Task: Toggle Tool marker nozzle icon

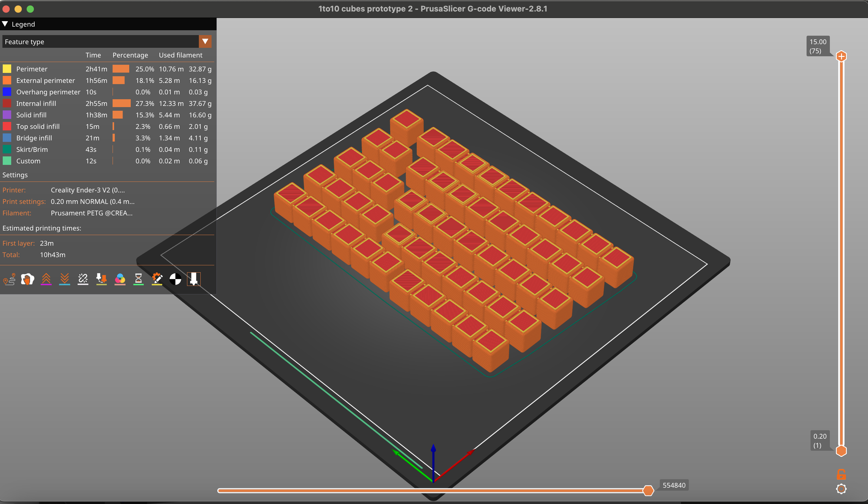Action: pos(194,279)
